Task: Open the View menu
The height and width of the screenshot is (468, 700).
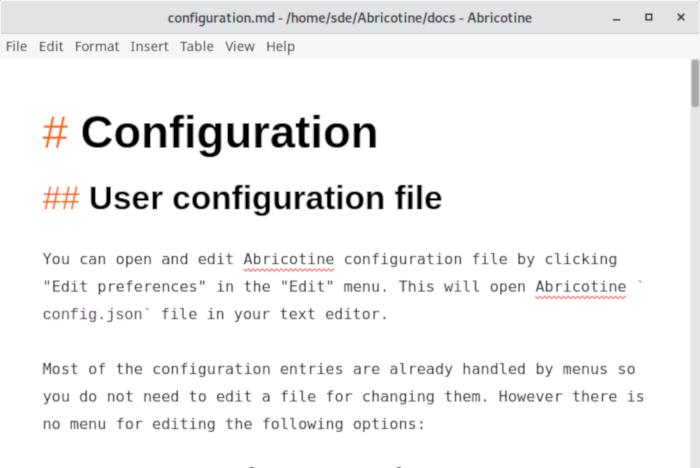Action: tap(240, 46)
